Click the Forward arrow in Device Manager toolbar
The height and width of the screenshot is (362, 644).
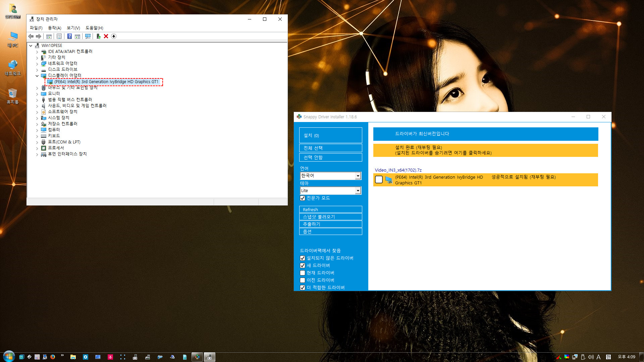tap(39, 36)
